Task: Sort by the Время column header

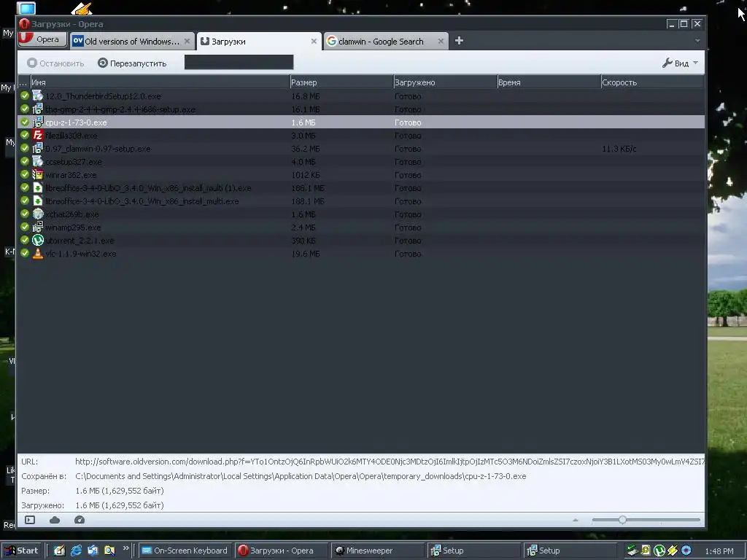Action: tap(549, 82)
